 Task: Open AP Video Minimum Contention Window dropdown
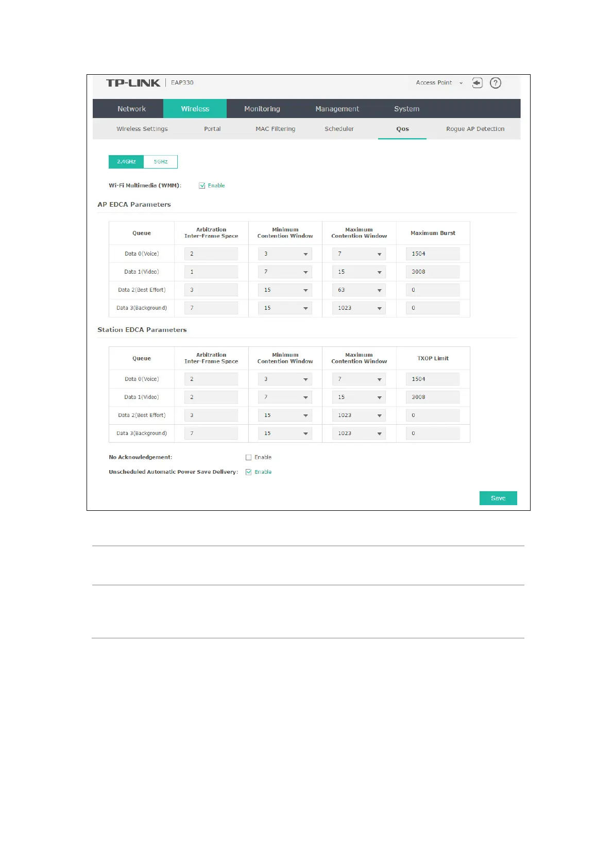coord(285,272)
